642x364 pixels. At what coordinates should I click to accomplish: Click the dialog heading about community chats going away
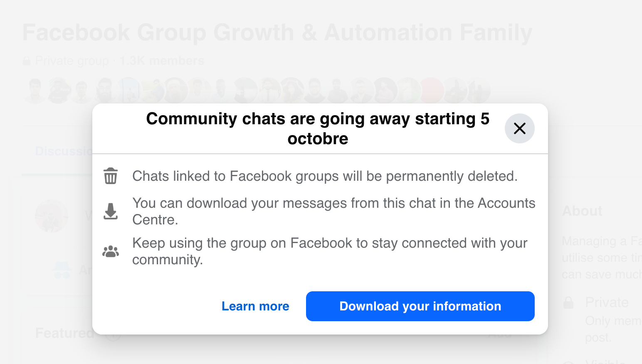[318, 128]
